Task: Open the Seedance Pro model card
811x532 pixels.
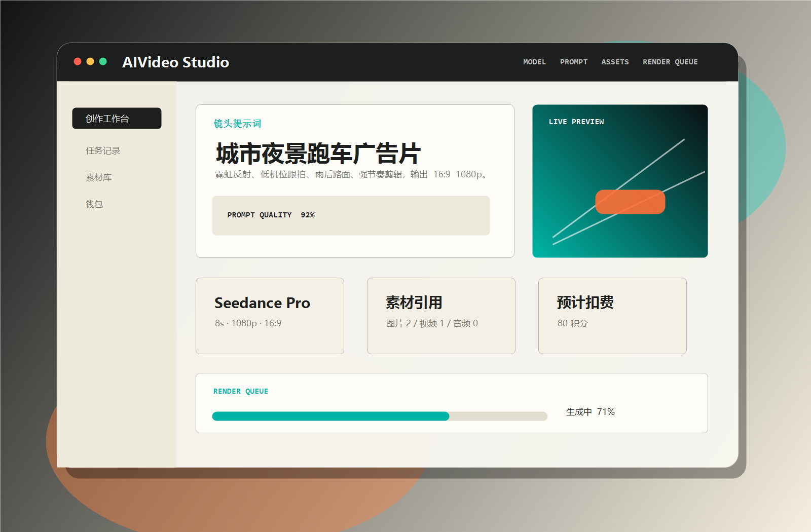Action: (x=270, y=316)
